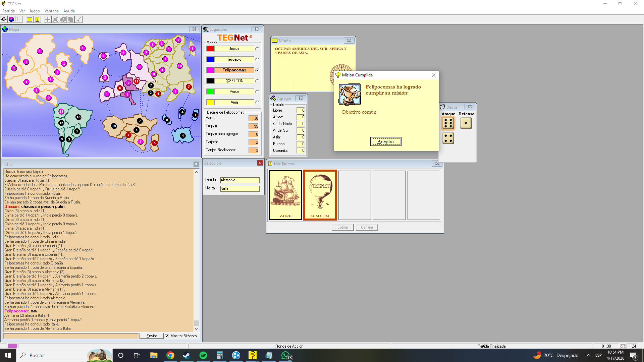Image resolution: width=644 pixels, height=362 pixels.
Task: Click the list view toolbar icon
Action: pos(19,19)
